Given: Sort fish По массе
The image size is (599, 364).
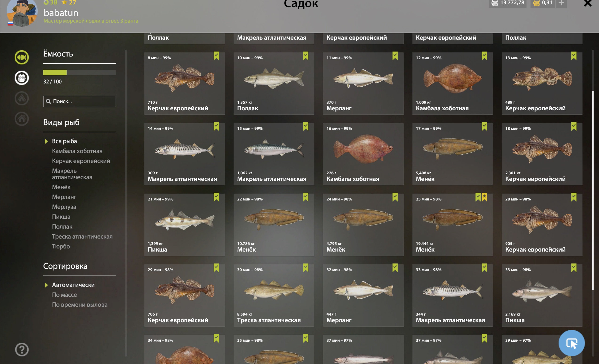Looking at the screenshot, I should (64, 295).
